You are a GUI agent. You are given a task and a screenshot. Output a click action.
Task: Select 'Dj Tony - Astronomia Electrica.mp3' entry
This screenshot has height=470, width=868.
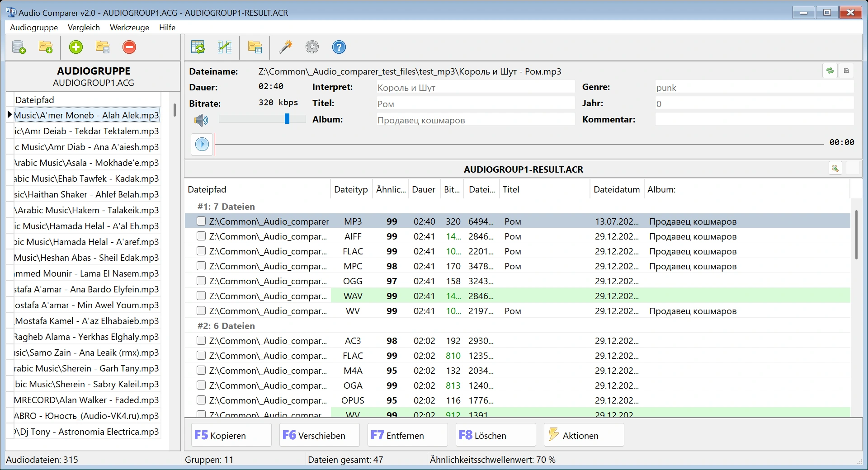click(x=86, y=432)
